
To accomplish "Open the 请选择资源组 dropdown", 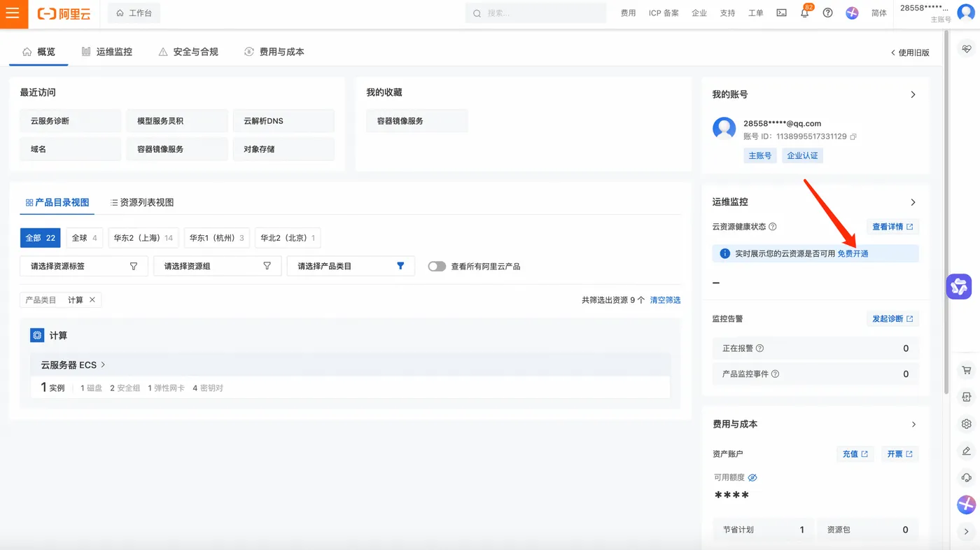I will coord(217,266).
